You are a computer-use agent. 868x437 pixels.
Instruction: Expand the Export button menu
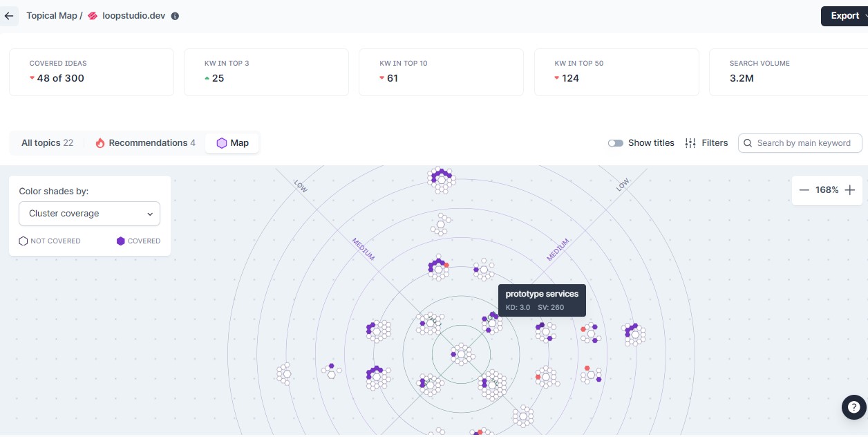pyautogui.click(x=845, y=16)
